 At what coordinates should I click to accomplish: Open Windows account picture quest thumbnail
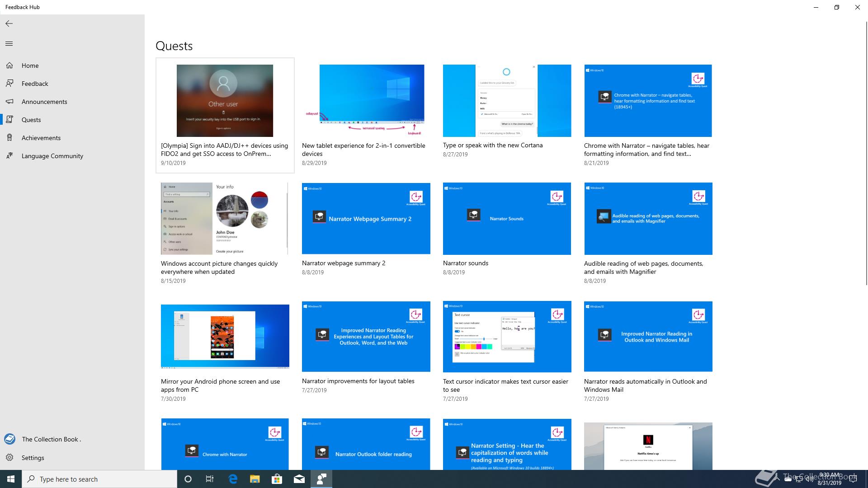click(x=225, y=219)
